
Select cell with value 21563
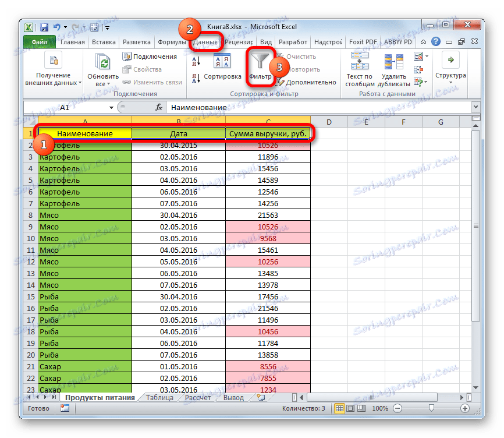pos(268,215)
